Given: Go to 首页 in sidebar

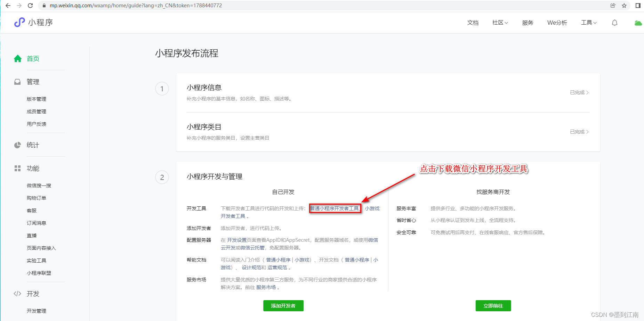Looking at the screenshot, I should tap(33, 58).
